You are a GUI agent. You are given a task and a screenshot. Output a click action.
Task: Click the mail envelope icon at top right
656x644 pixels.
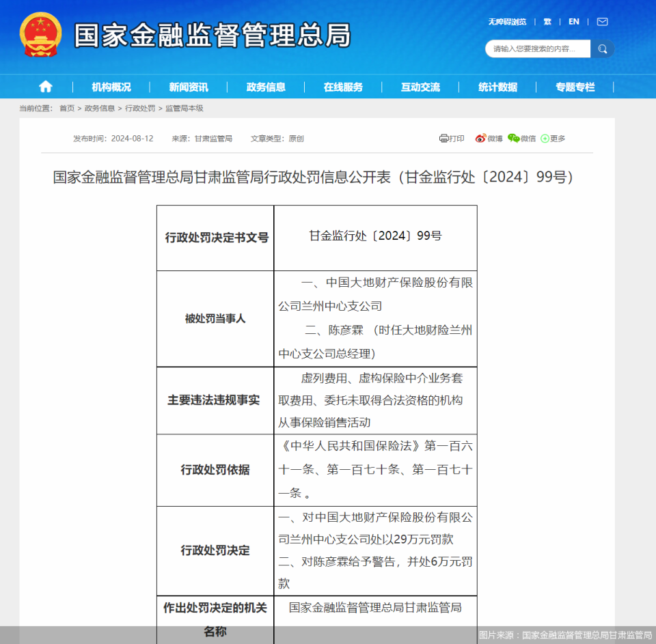point(602,21)
